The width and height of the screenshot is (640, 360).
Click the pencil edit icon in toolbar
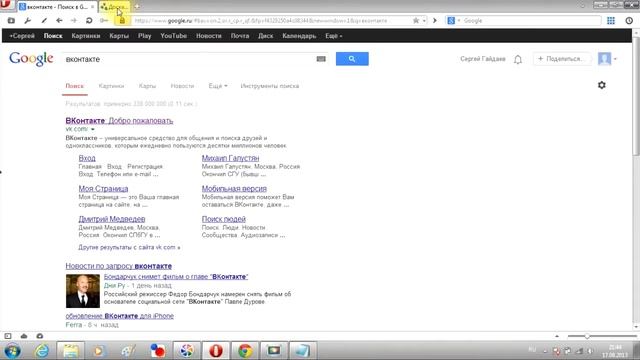[43, 20]
